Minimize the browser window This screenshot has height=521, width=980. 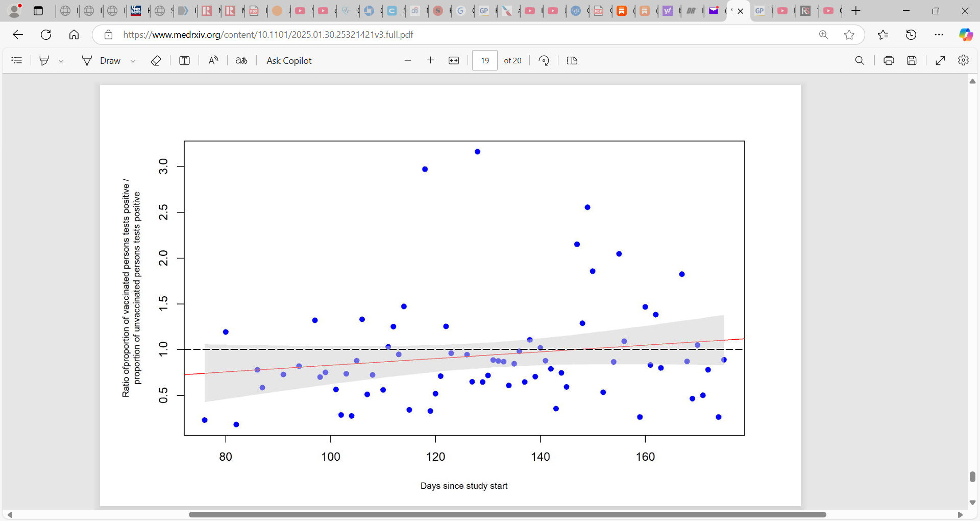pos(906,11)
